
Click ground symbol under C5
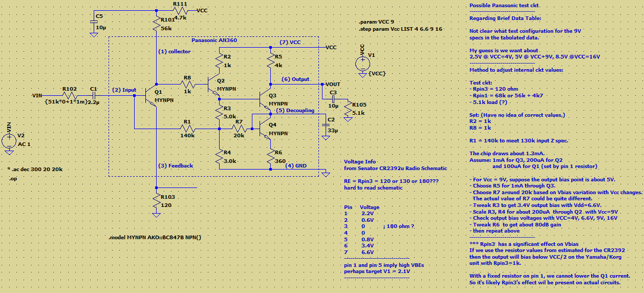94,34
